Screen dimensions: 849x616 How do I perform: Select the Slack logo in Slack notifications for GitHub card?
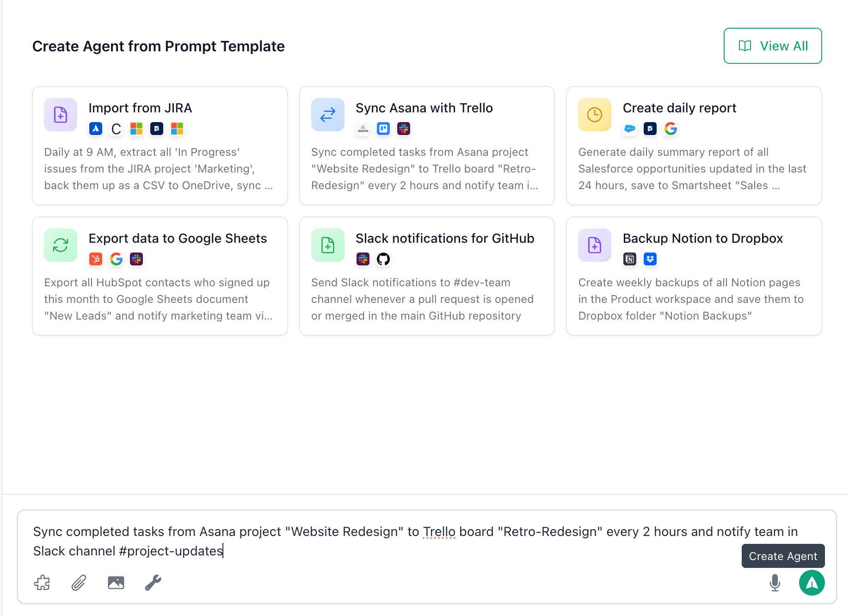click(363, 259)
